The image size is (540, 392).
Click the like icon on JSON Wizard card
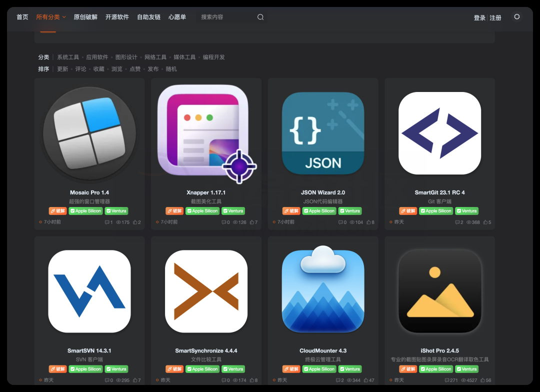pyautogui.click(x=368, y=222)
